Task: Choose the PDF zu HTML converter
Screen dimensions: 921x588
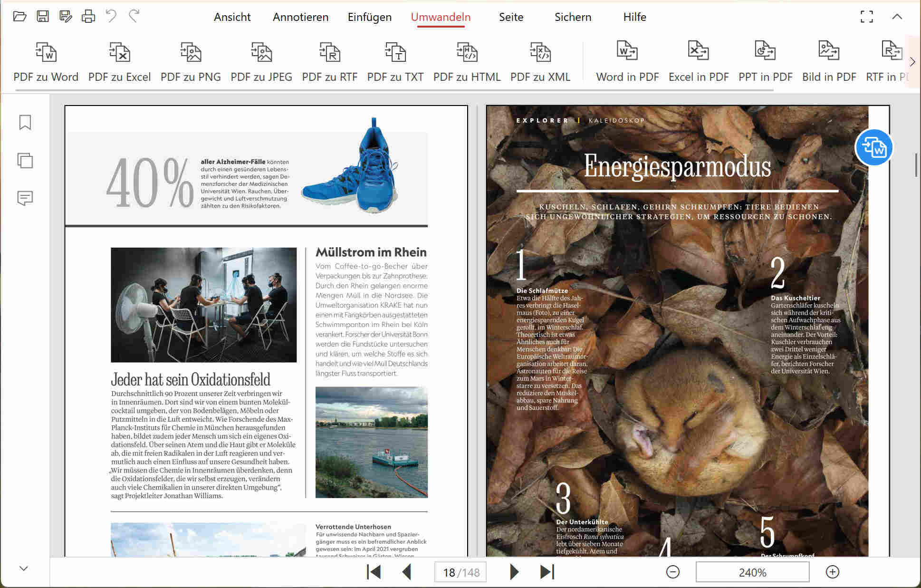Action: [467, 62]
